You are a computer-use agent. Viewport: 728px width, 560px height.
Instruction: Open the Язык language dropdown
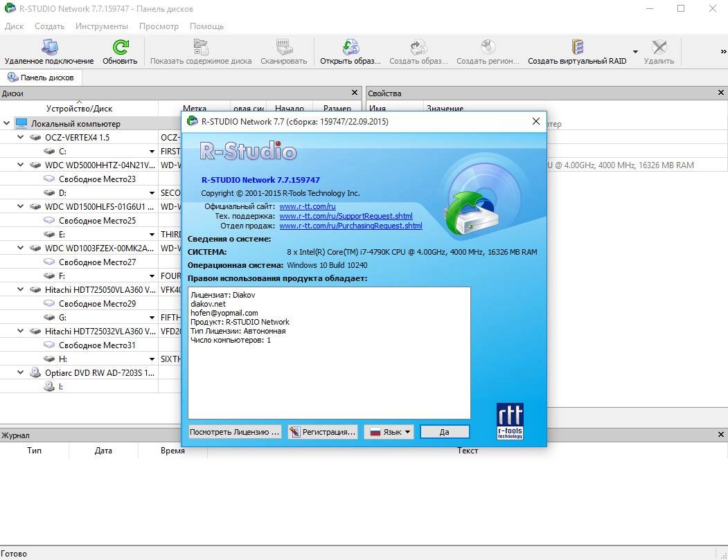pos(389,431)
